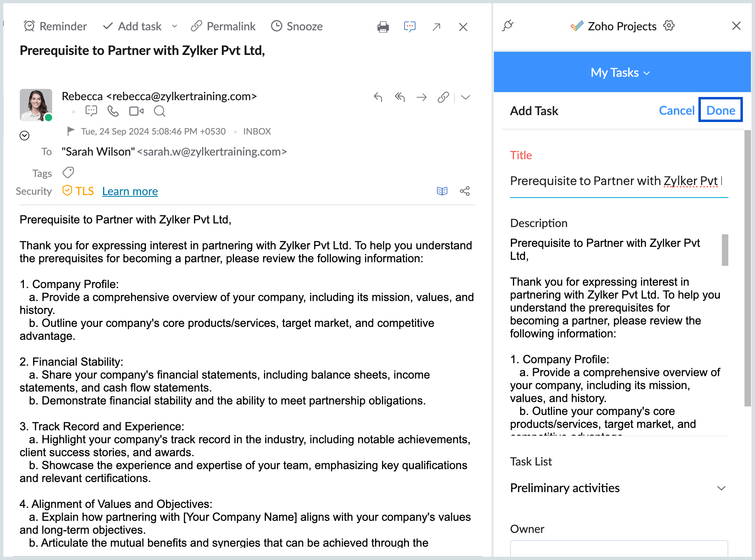Open the reader view book icon
Image resolution: width=755 pixels, height=560 pixels.
pos(442,191)
